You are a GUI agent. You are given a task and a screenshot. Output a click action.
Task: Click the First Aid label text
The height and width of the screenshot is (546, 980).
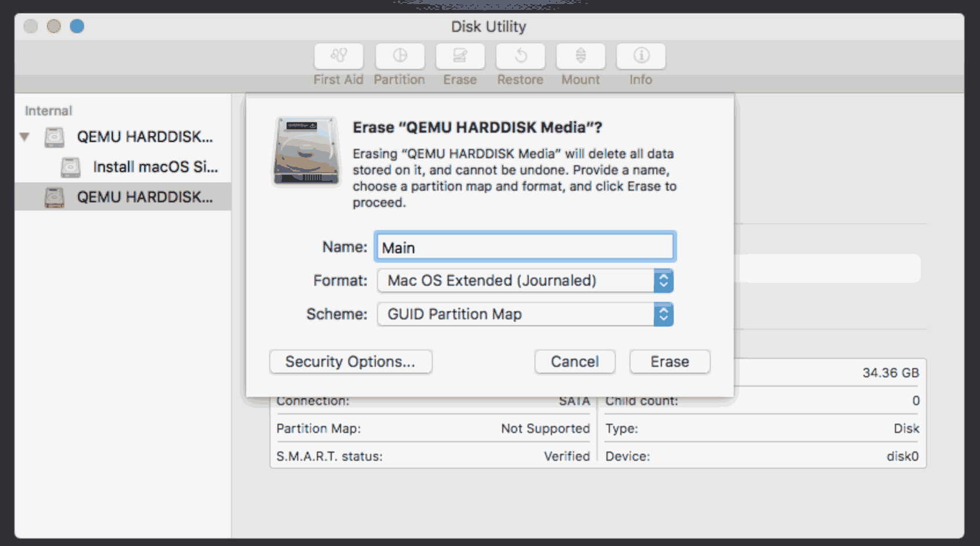point(338,79)
